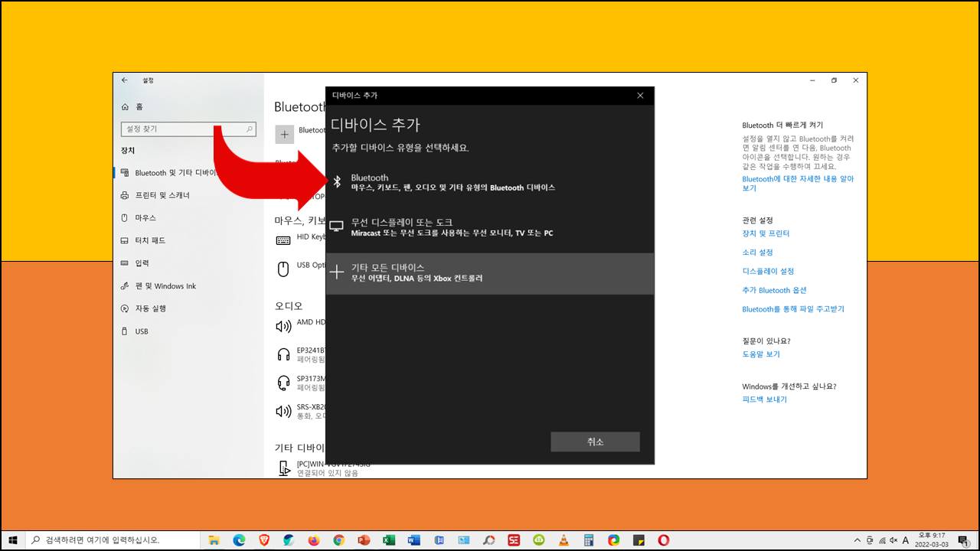Open Bluetooth에 대한 자세한 내용 알아보기 link
Viewport: 980px width, 551px height.
[798, 183]
